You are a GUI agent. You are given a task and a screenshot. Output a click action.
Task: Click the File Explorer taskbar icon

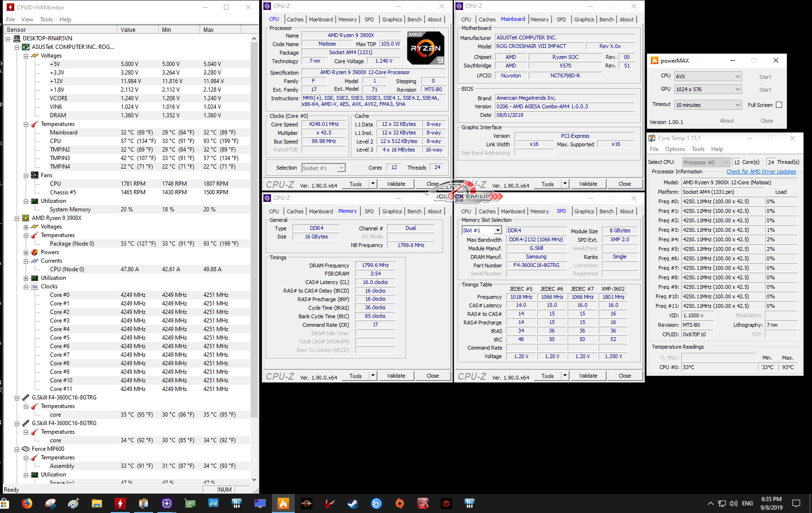click(x=97, y=503)
